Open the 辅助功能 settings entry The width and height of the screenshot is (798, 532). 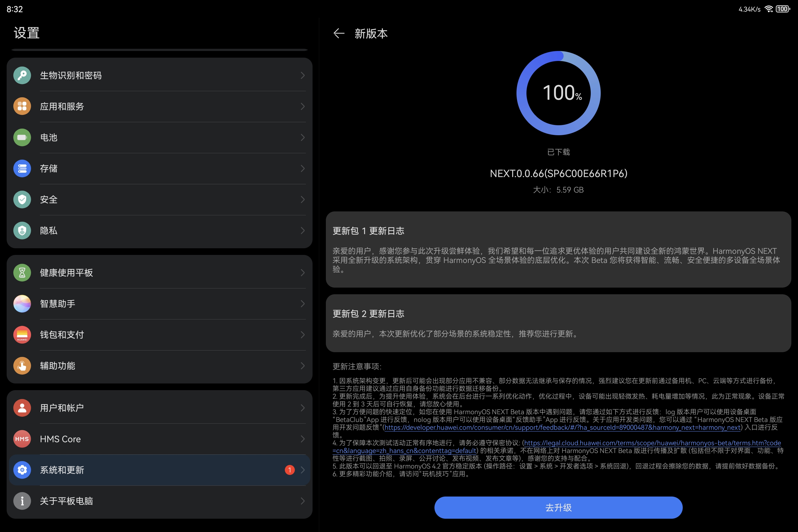(x=160, y=366)
